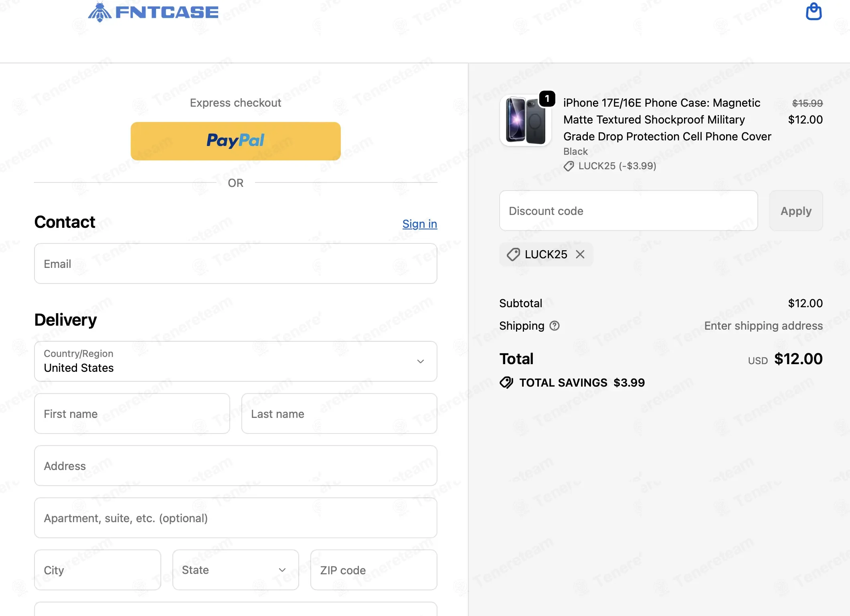Click the 'Black' variant text
This screenshot has width=850, height=616.
[x=575, y=152]
